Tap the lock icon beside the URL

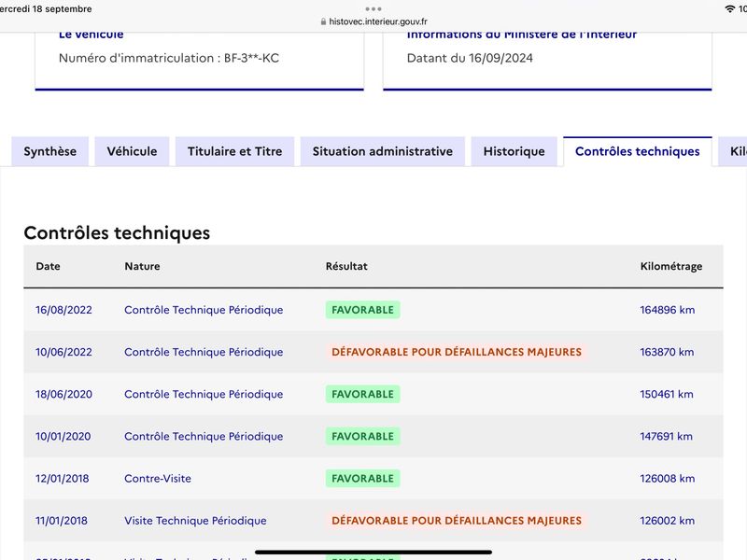(323, 21)
